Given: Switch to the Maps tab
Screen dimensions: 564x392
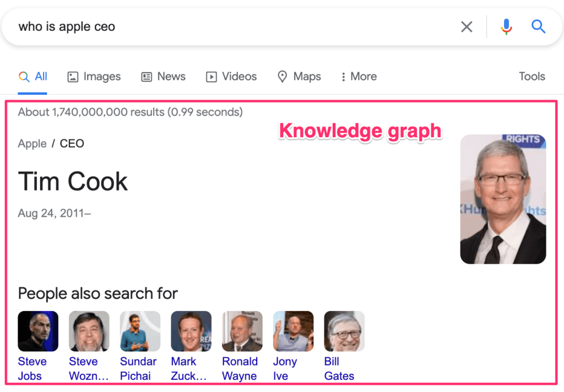Looking at the screenshot, I should pyautogui.click(x=307, y=77).
